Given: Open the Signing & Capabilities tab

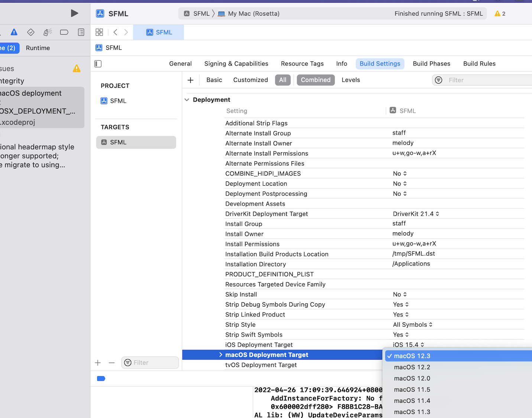Looking at the screenshot, I should tap(236, 64).
